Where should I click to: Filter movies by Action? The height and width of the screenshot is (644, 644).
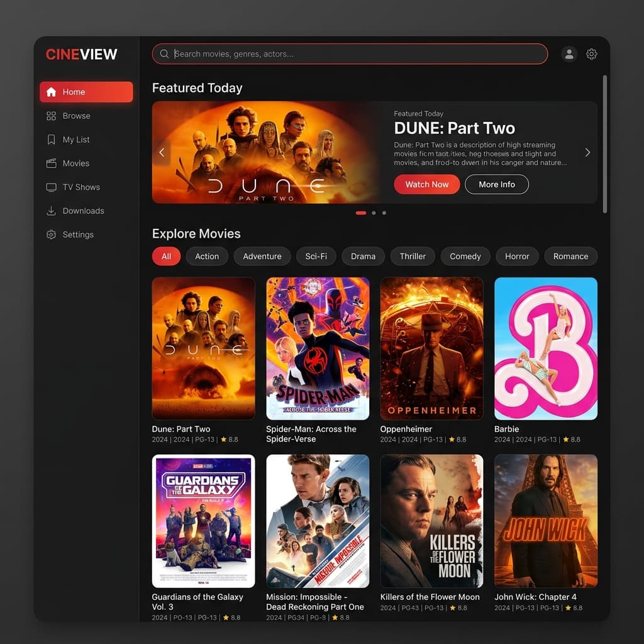tap(207, 257)
